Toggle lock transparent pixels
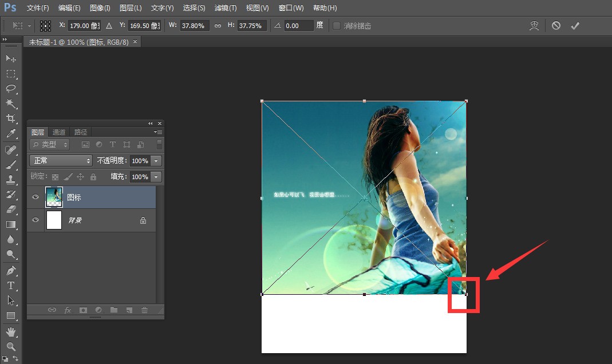The image size is (612, 364). [55, 177]
